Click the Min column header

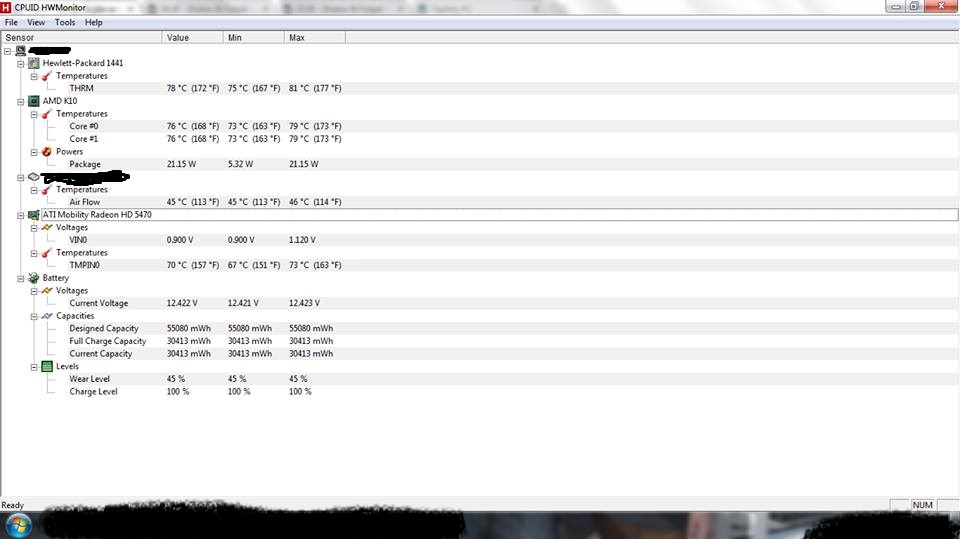point(253,37)
